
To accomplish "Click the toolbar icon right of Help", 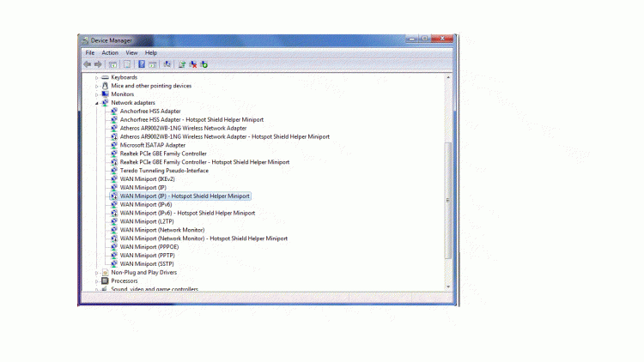I will pyautogui.click(x=152, y=64).
